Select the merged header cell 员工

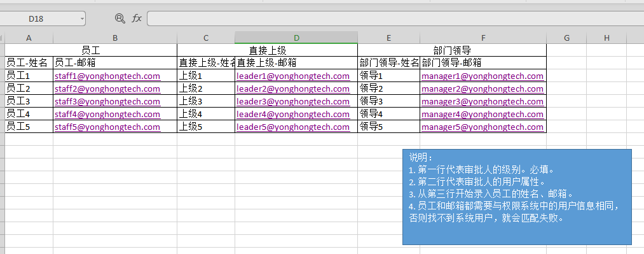click(91, 50)
